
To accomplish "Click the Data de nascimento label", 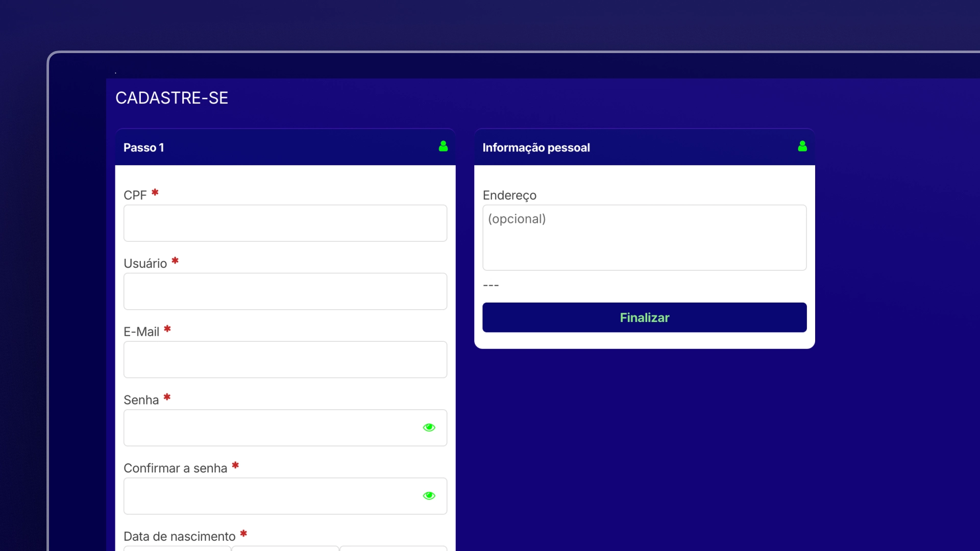I will [x=180, y=536].
